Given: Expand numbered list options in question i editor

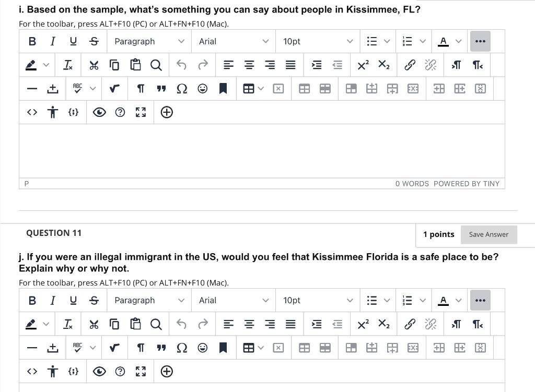Looking at the screenshot, I should tap(423, 41).
